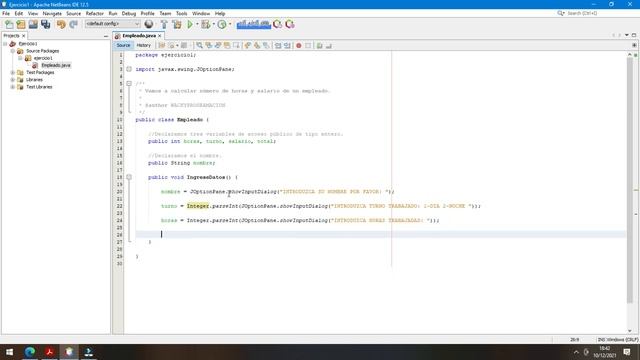Collapse the import fold on line 3
Screen dimensions: 640x360
click(x=129, y=69)
